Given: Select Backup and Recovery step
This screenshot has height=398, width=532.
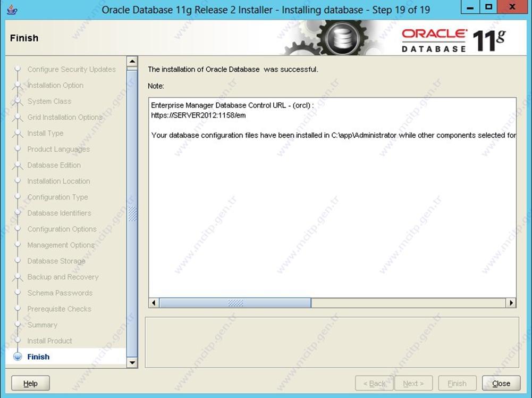Looking at the screenshot, I should point(63,277).
